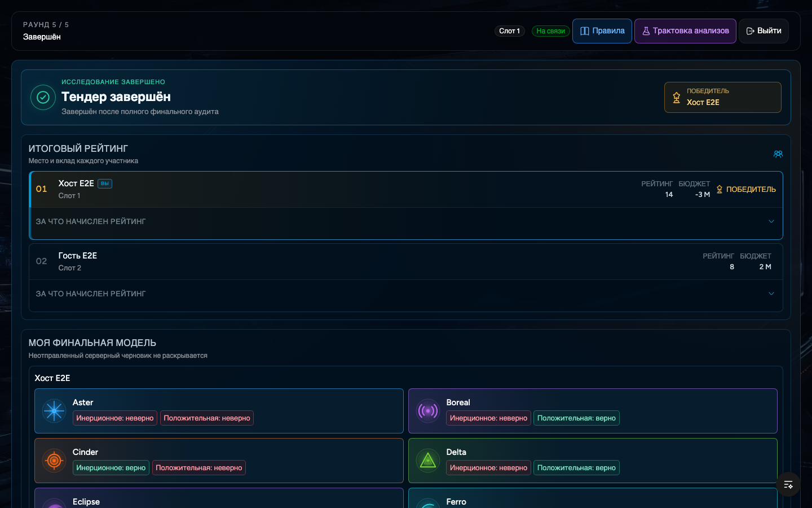Expand rating details for Хост E2E
This screenshot has width=812, height=508.
coord(406,221)
